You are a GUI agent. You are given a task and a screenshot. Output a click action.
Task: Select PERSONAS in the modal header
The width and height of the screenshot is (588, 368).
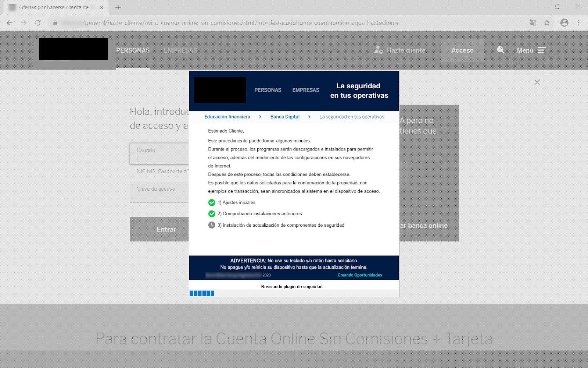268,90
